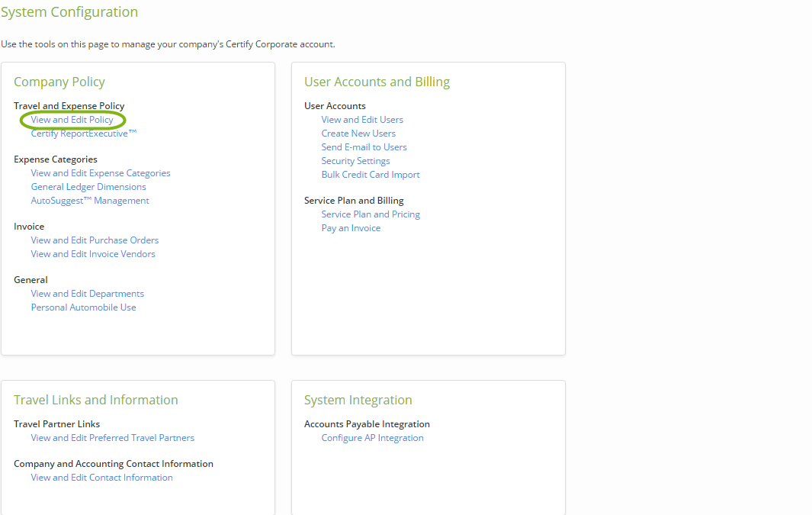
Task: Click View and Edit Users
Action: pos(362,120)
